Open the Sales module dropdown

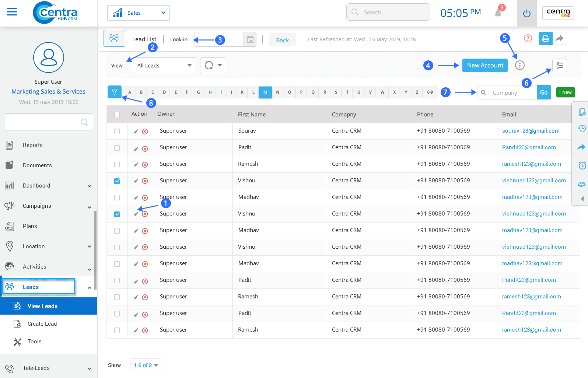(x=139, y=13)
